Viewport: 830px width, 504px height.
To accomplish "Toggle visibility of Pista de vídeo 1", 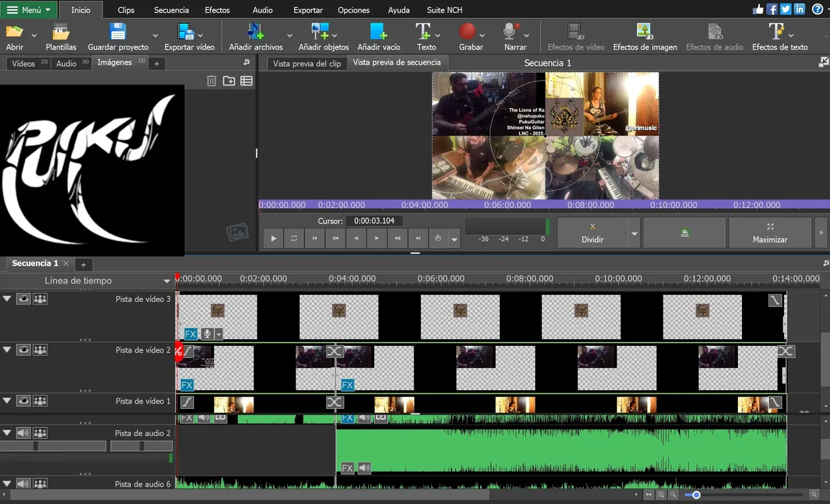I will point(23,401).
